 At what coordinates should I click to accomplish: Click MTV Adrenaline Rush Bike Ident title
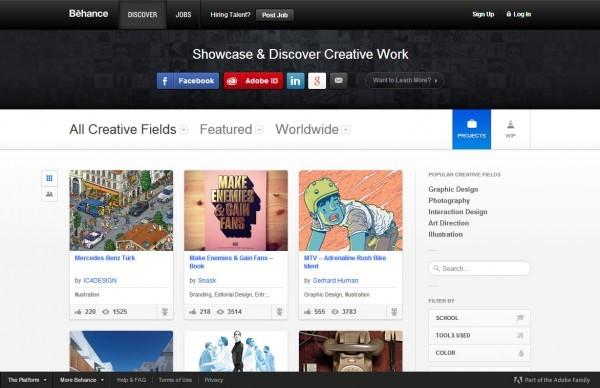345,262
